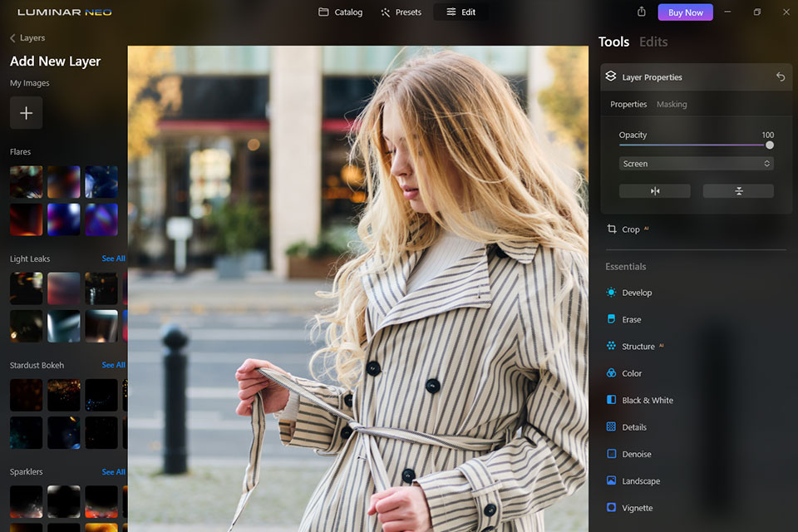The image size is (798, 532).
Task: Flip layer vertically button
Action: pos(738,191)
